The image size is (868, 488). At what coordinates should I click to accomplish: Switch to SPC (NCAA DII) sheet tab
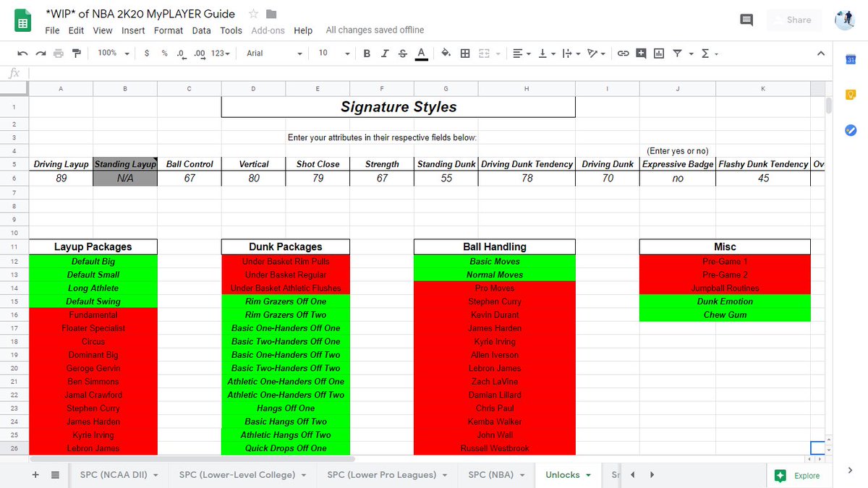pyautogui.click(x=119, y=475)
